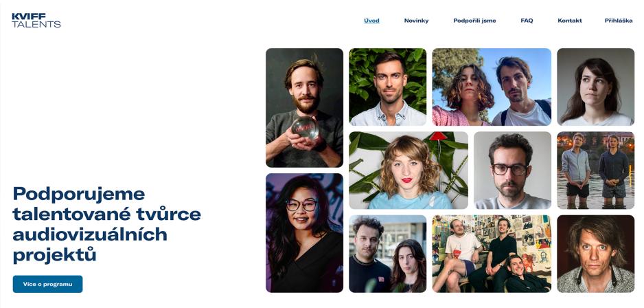Select the two men standing in water
The width and height of the screenshot is (644, 308).
595,170
